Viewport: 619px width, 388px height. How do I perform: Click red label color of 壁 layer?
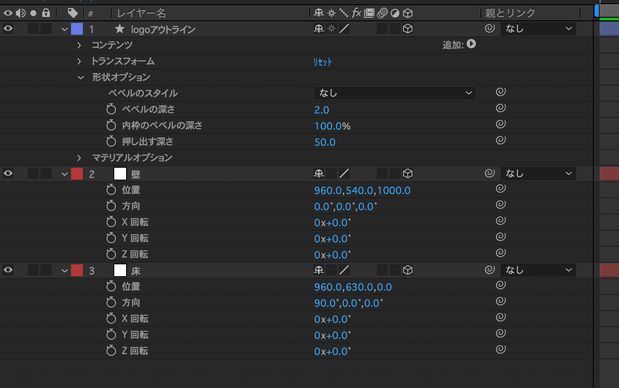(x=77, y=174)
